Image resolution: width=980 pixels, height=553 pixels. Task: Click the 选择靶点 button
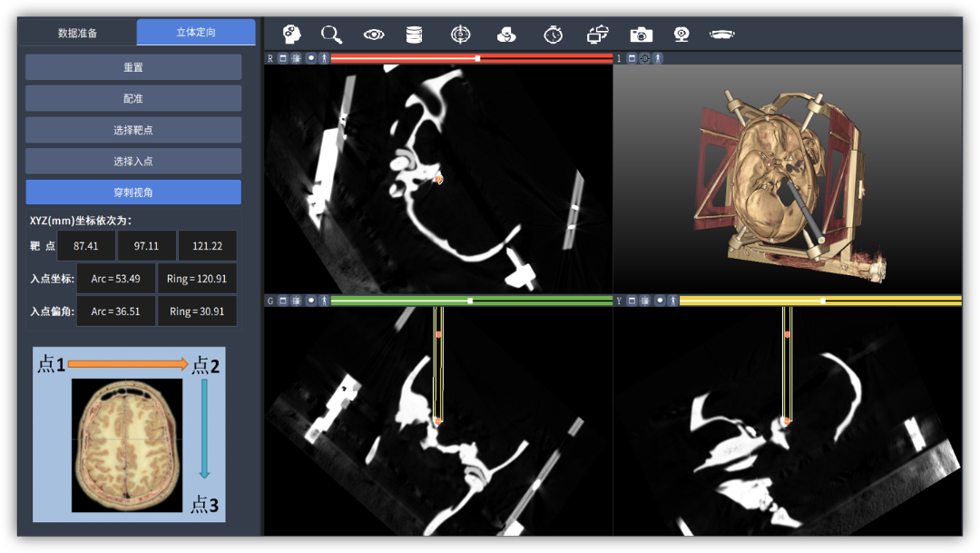tap(133, 130)
